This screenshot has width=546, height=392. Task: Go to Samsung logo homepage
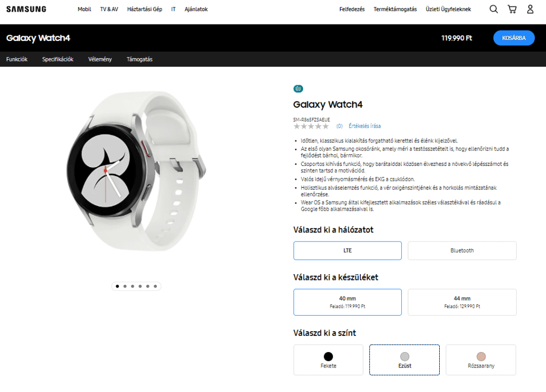tap(26, 9)
